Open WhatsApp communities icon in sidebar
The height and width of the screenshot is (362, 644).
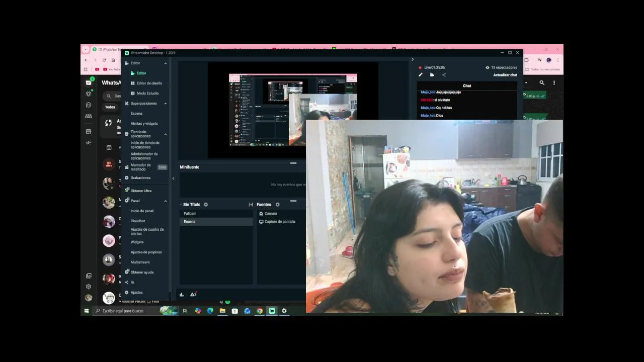pos(89,116)
